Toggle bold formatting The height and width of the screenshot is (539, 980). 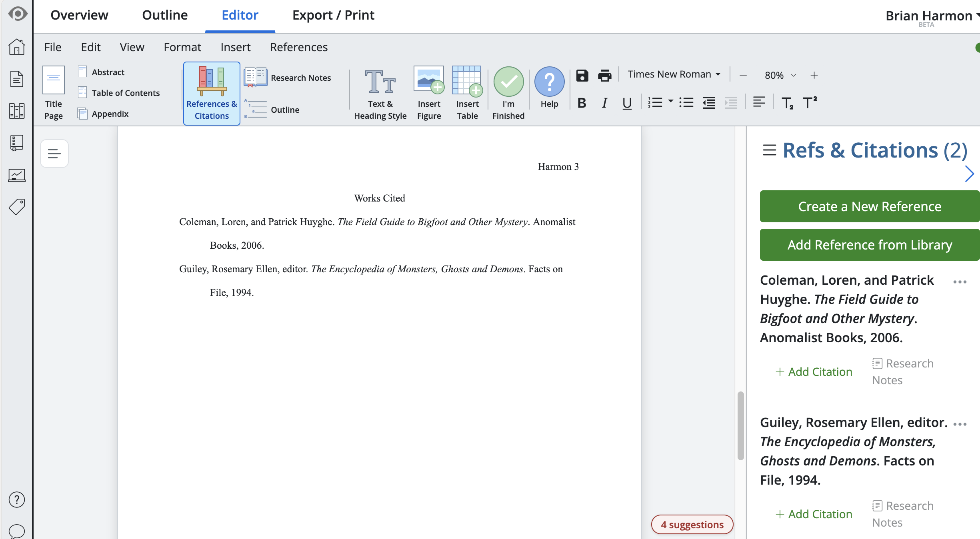point(582,103)
